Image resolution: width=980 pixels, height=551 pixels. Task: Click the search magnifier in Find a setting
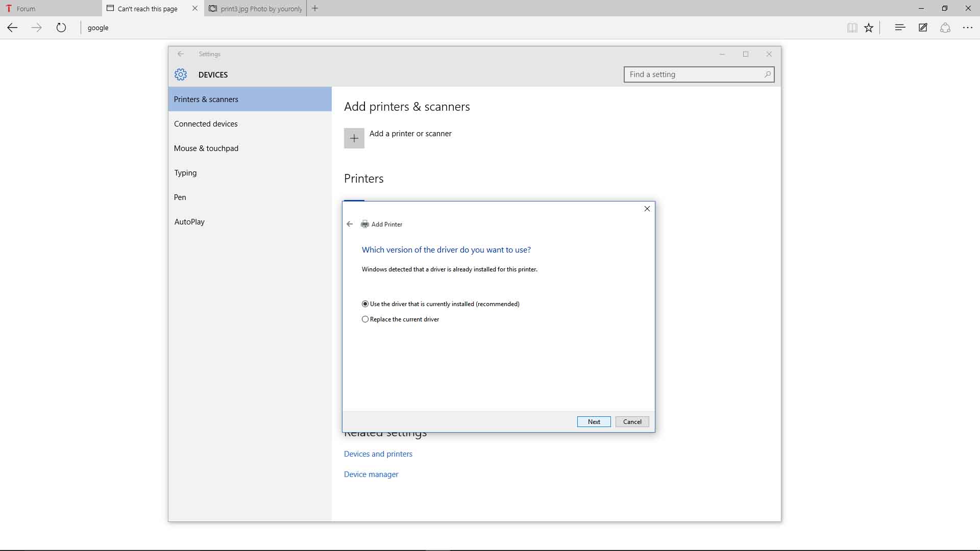tap(767, 74)
